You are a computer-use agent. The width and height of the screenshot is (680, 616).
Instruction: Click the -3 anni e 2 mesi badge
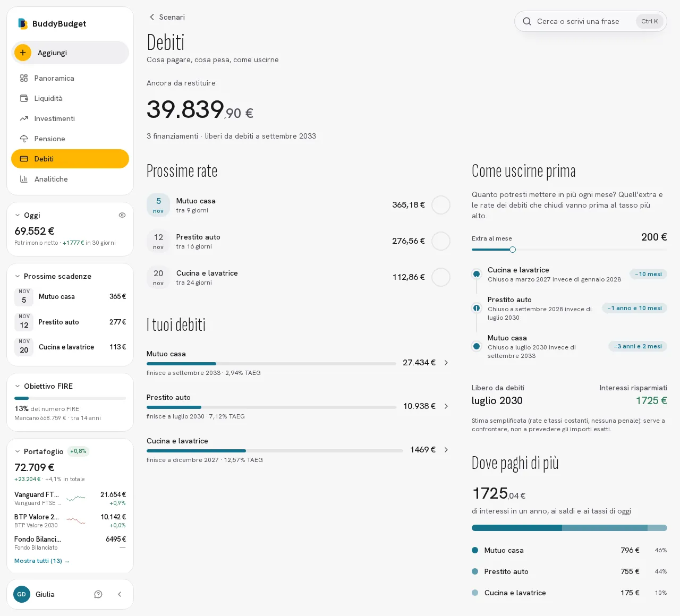637,346
